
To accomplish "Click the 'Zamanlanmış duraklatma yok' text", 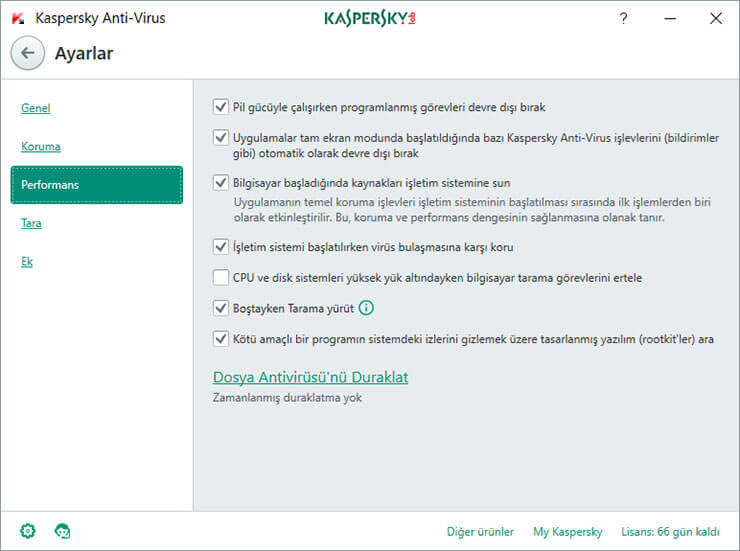I will tap(287, 398).
